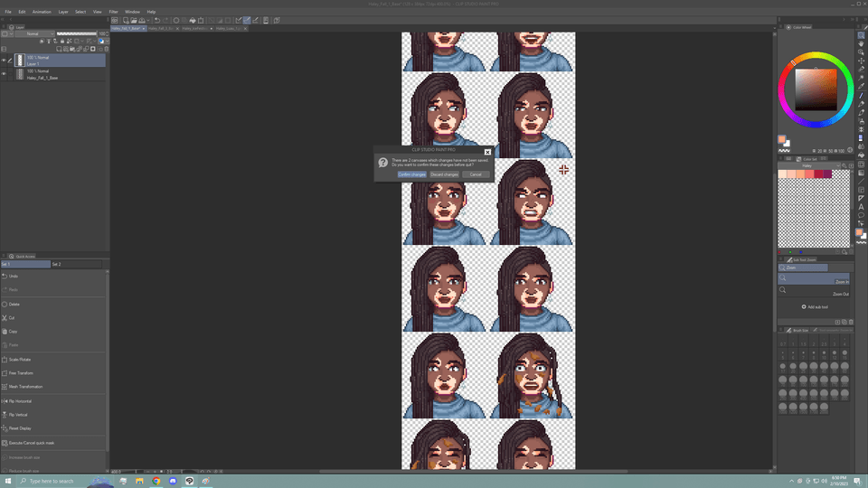The image size is (868, 488).
Task: Select the Zoom magnifier tool in tool palette
Action: (862, 35)
